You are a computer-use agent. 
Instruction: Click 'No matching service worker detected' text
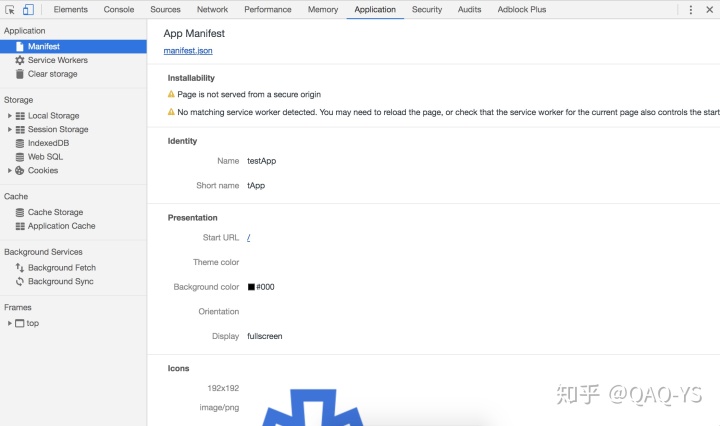(x=247, y=112)
